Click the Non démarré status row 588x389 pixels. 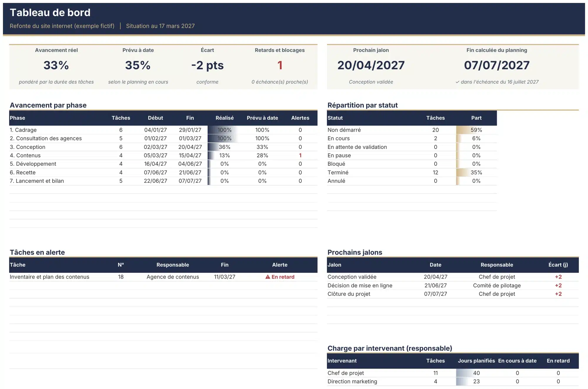(x=412, y=130)
